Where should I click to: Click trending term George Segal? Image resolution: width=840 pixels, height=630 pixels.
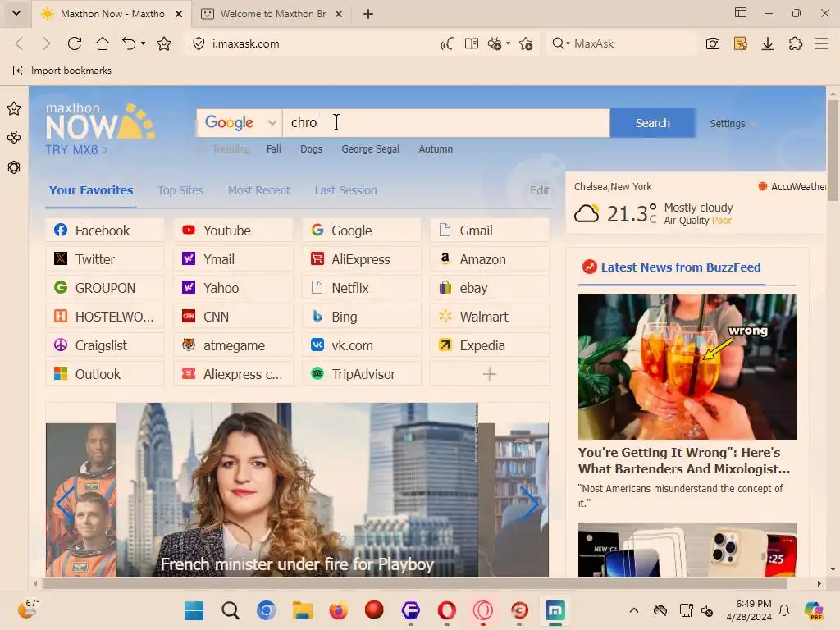(x=370, y=149)
